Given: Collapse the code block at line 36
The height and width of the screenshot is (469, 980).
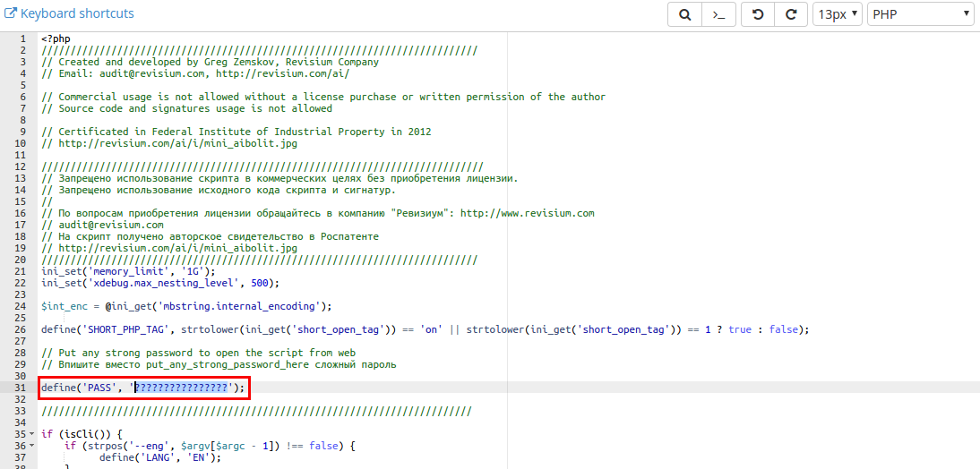Looking at the screenshot, I should pos(32,446).
